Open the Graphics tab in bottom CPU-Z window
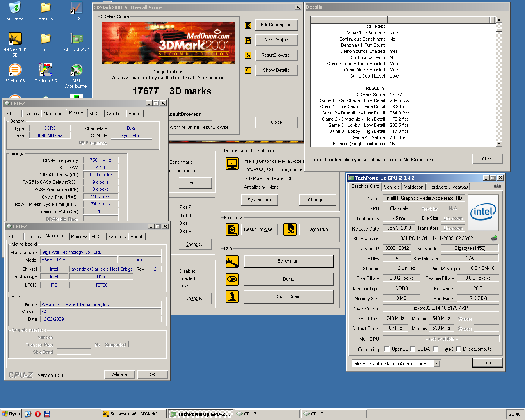This screenshot has height=420, width=525. pos(117,237)
